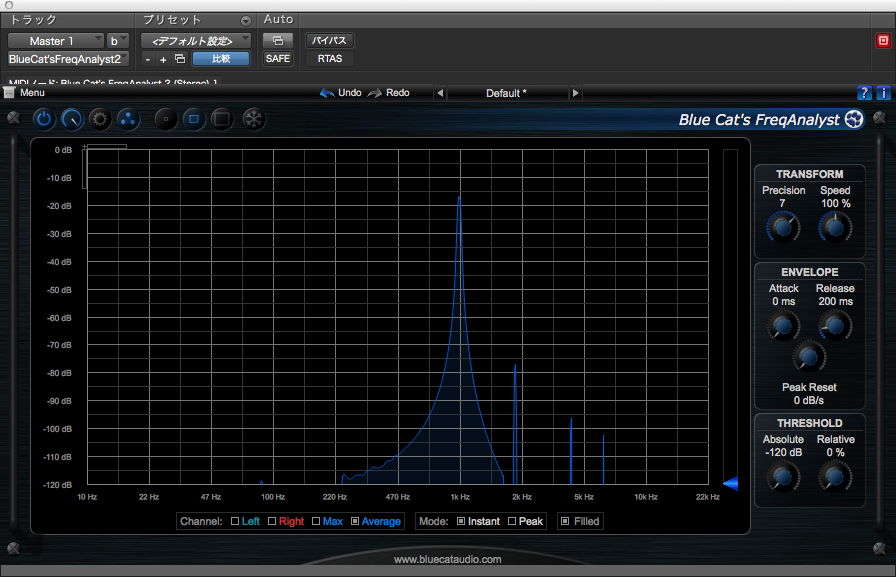
Task: Click the snowflake freeze icon
Action: coord(253,119)
